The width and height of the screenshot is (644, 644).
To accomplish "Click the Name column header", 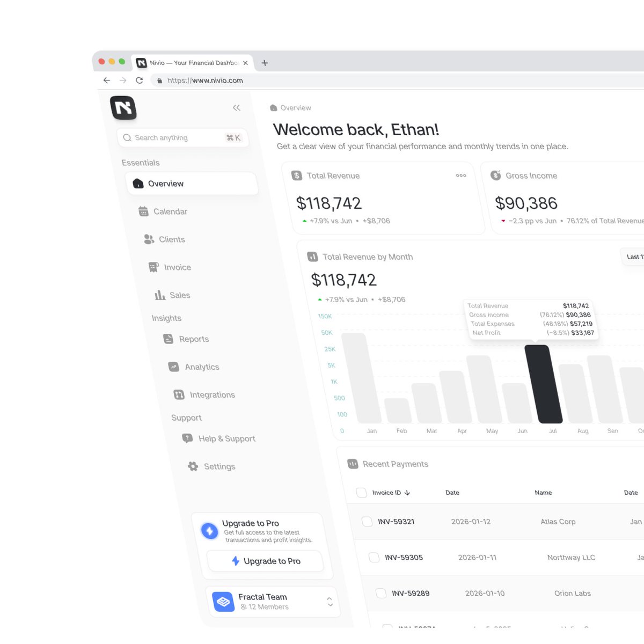I will point(543,493).
